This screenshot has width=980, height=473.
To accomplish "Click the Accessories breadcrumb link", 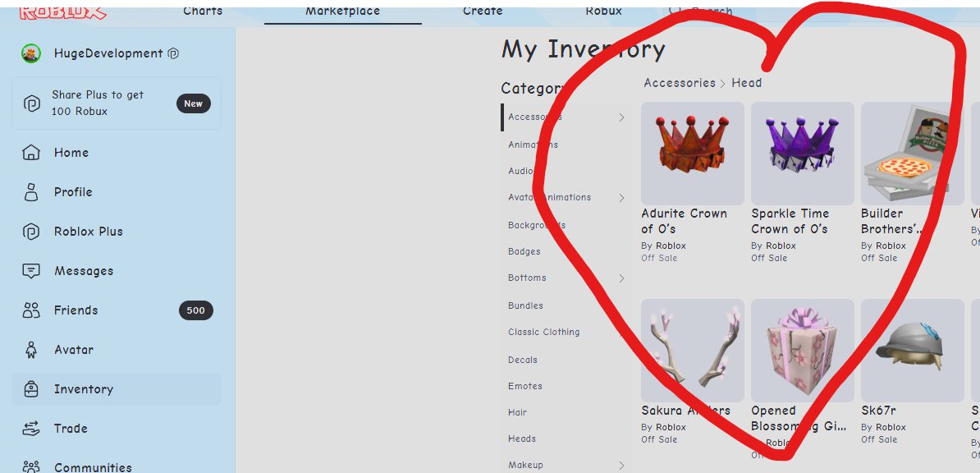I will (680, 83).
